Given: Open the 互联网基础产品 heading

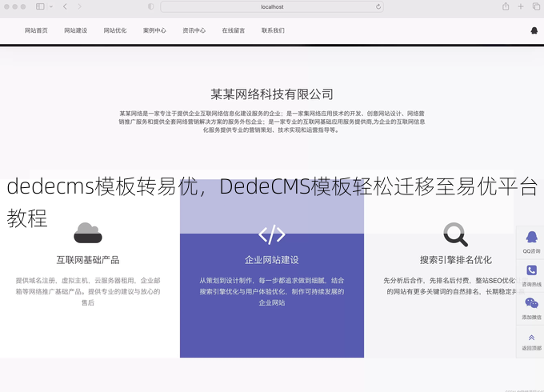Looking at the screenshot, I should point(88,260).
